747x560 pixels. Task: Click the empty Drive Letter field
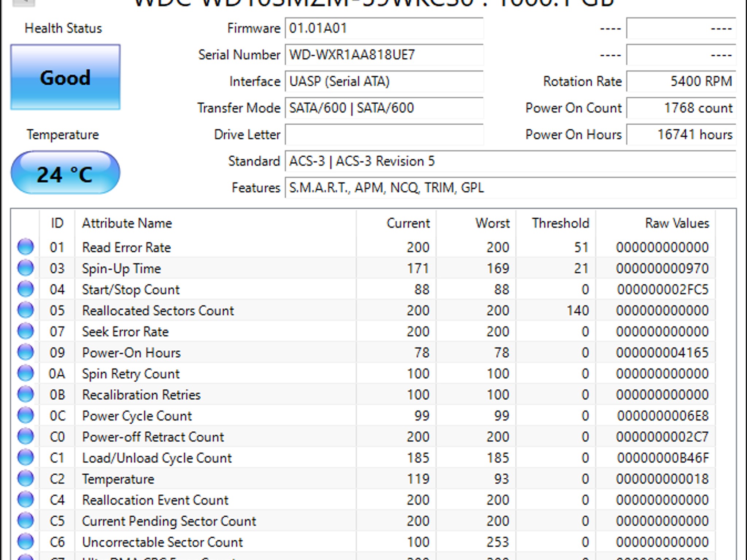tap(384, 135)
